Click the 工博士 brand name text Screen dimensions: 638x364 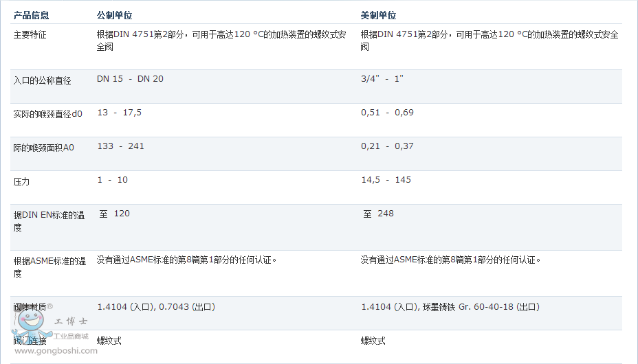(71, 321)
